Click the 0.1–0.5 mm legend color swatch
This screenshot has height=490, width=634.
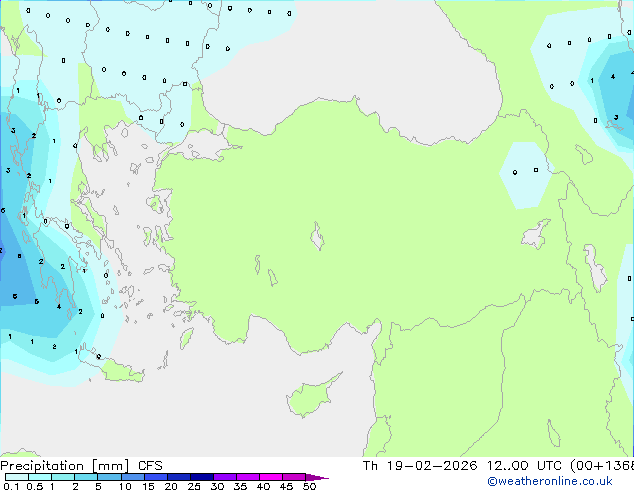17,477
